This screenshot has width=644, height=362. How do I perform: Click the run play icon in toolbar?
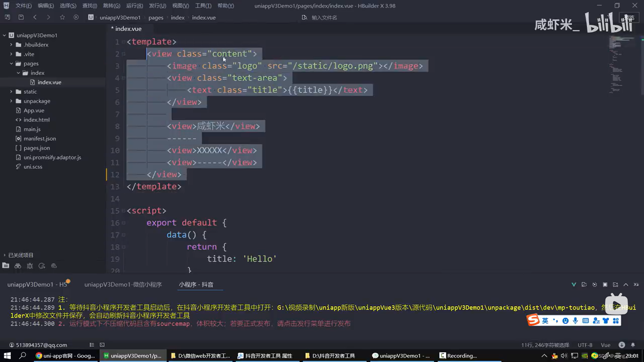(x=76, y=17)
